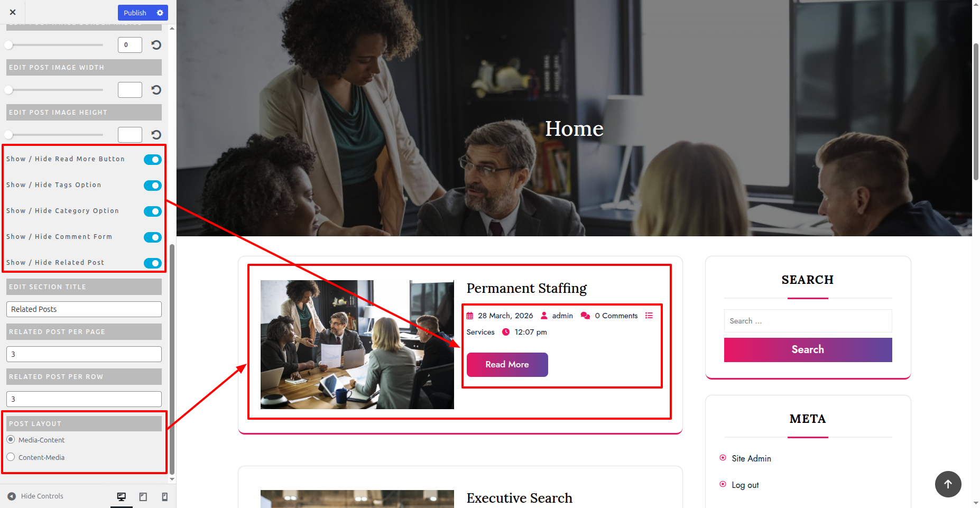Screen dimensions: 980x508
Task: Open the Read More button for Permanent Staffing
Action: 507,365
